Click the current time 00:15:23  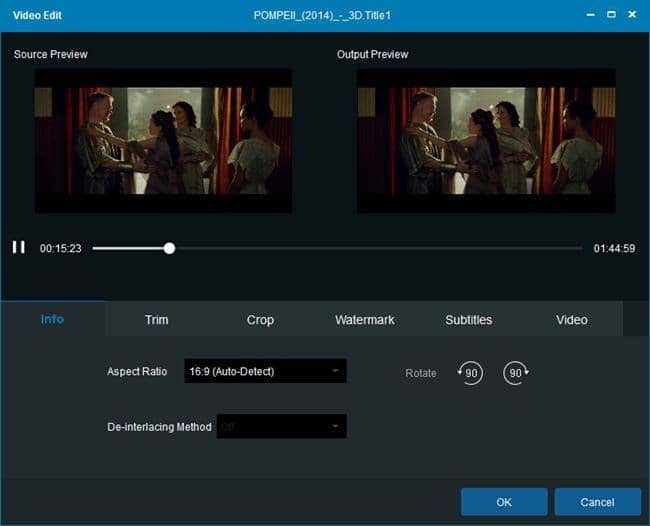pyautogui.click(x=61, y=248)
